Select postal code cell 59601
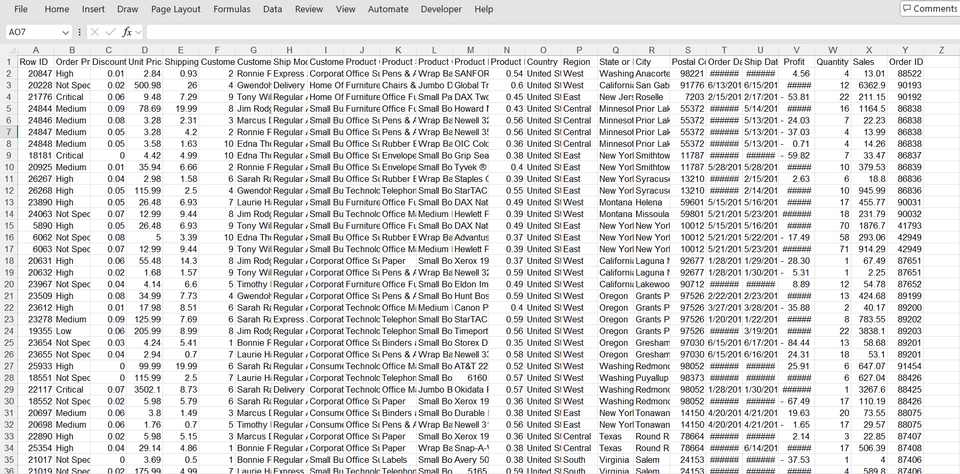 (x=688, y=202)
